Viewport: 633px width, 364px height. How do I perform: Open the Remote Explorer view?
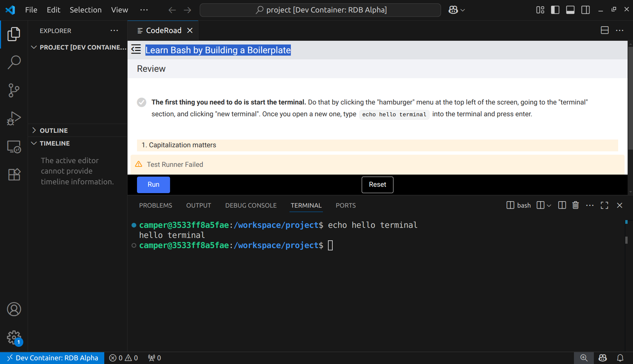pos(14,147)
